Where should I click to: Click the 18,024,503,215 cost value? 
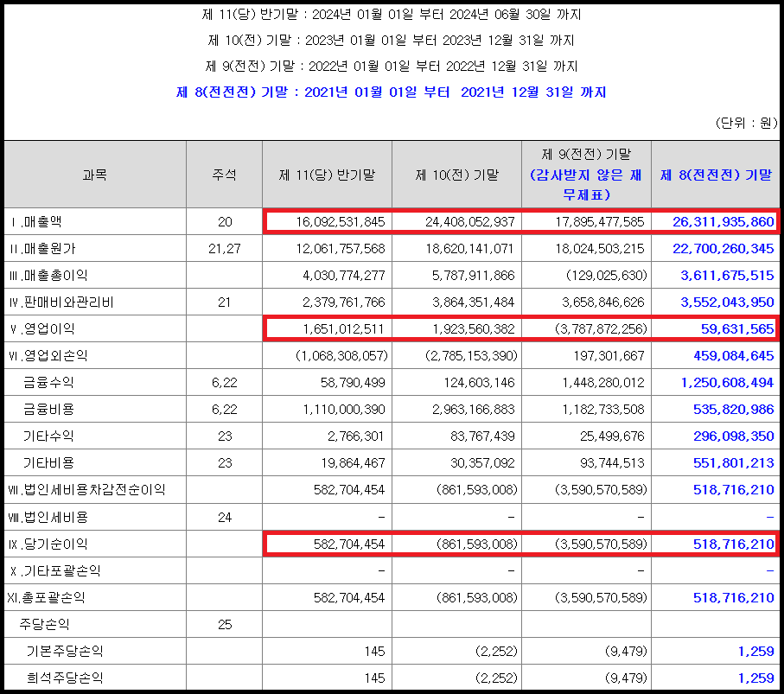[600, 249]
